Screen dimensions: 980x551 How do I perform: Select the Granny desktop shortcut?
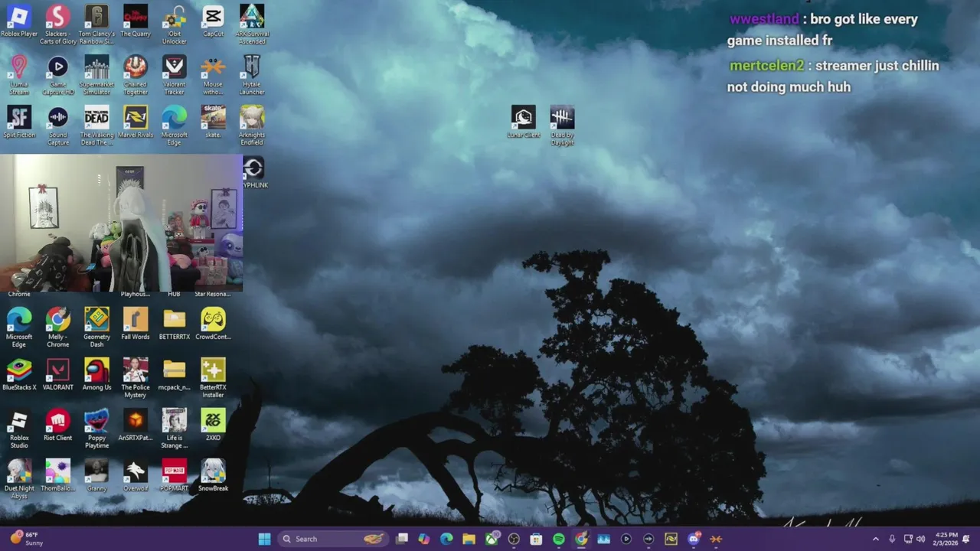click(x=96, y=476)
